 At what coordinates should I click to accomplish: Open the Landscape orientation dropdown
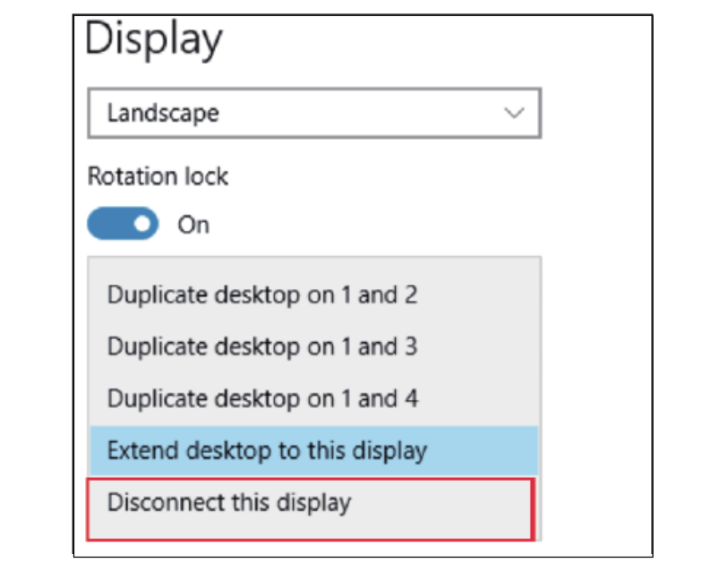pos(313,113)
